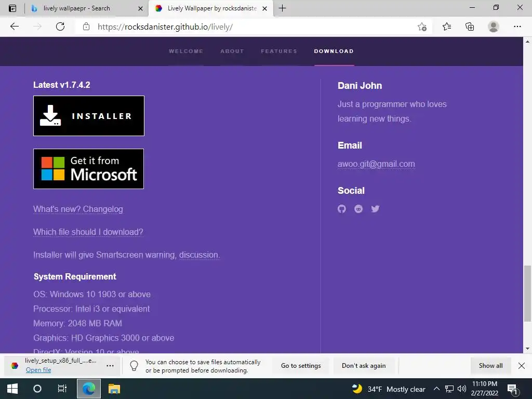The height and width of the screenshot is (399, 532).
Task: Open Edge settings and more menu
Action: [517, 26]
